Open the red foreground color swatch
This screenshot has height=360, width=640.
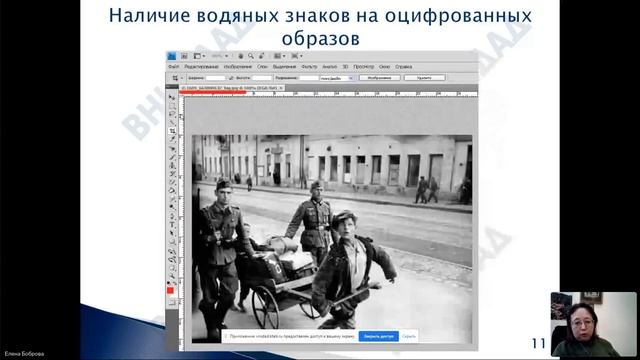pyautogui.click(x=170, y=290)
